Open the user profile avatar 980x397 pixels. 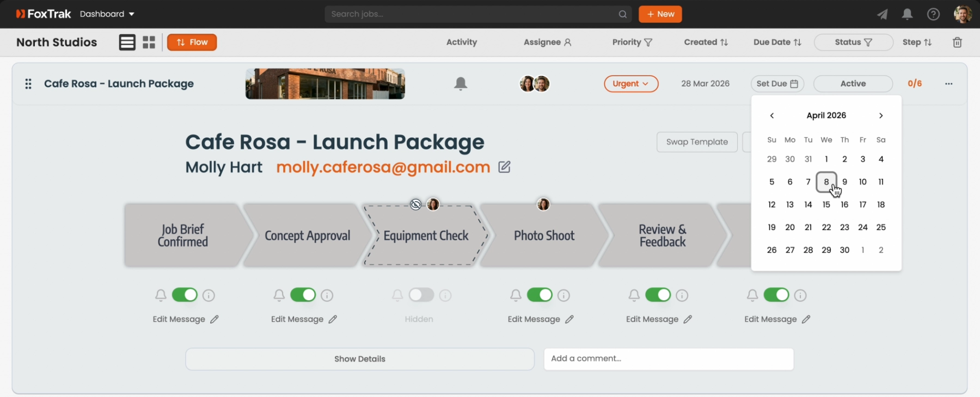pyautogui.click(x=963, y=14)
